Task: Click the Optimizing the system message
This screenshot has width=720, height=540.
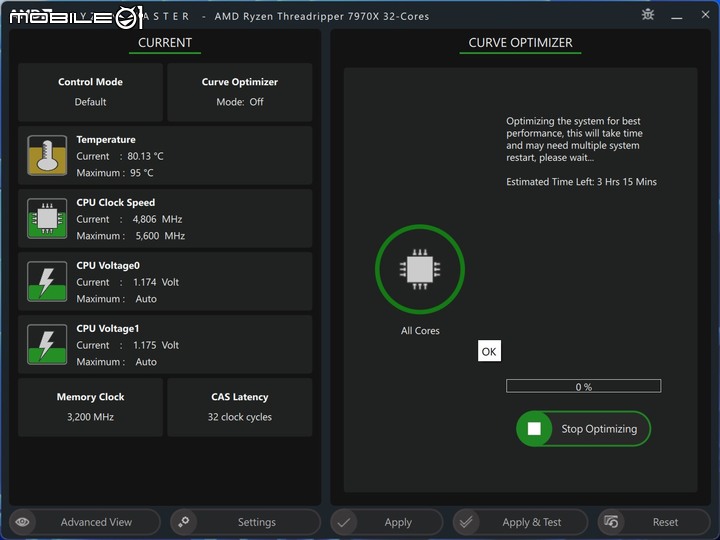Action: [574, 139]
